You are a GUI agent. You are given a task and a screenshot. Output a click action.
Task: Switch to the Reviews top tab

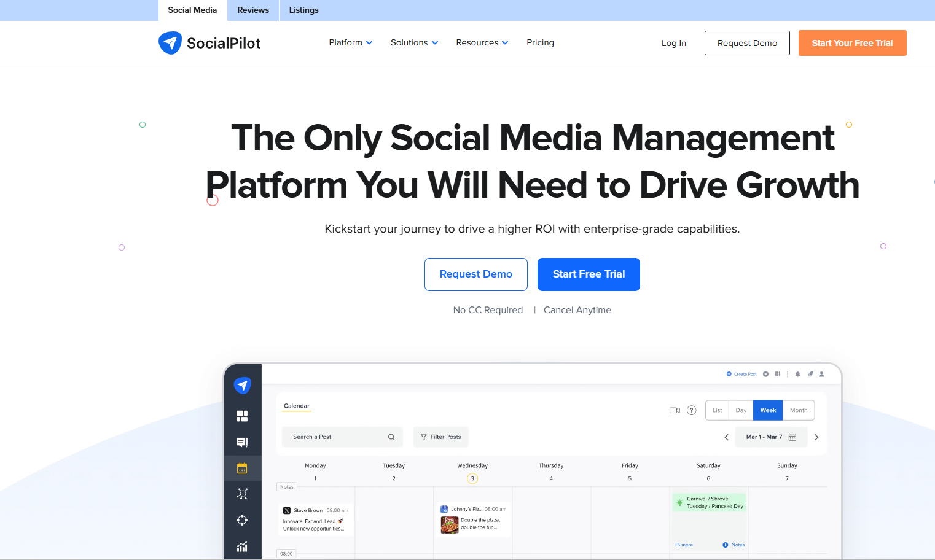[253, 10]
